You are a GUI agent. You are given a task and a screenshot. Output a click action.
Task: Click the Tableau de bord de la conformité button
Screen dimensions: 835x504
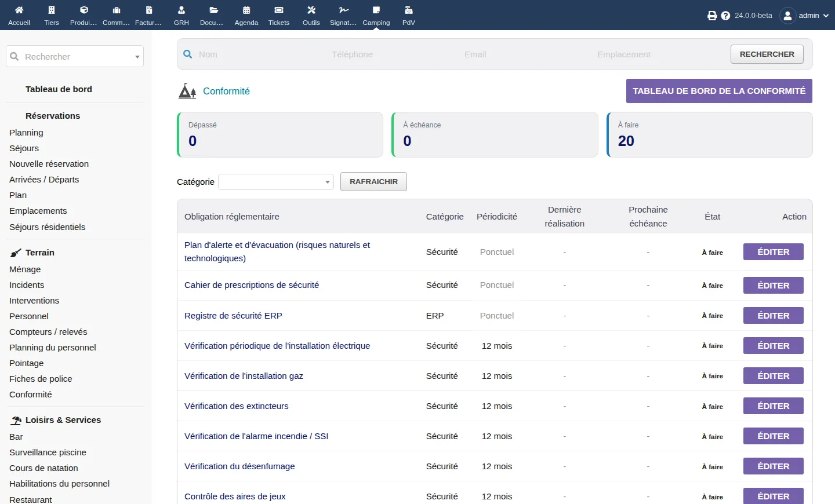[719, 91]
